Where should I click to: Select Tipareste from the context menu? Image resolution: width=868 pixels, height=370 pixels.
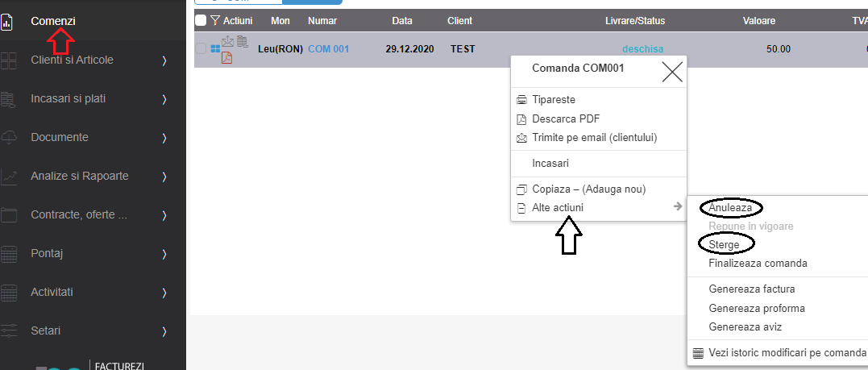[x=553, y=100]
